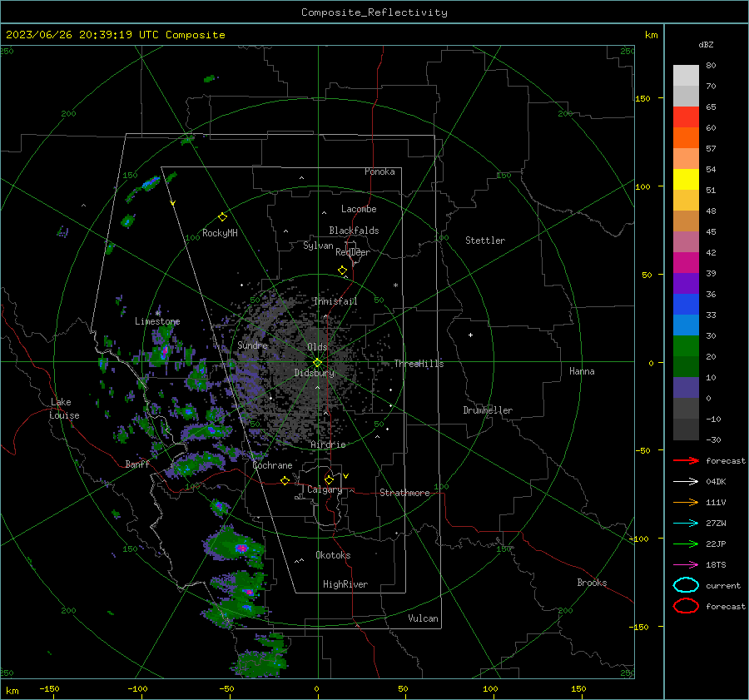The height and width of the screenshot is (700, 749).
Task: Click the Banff town label
Action: [x=137, y=464]
